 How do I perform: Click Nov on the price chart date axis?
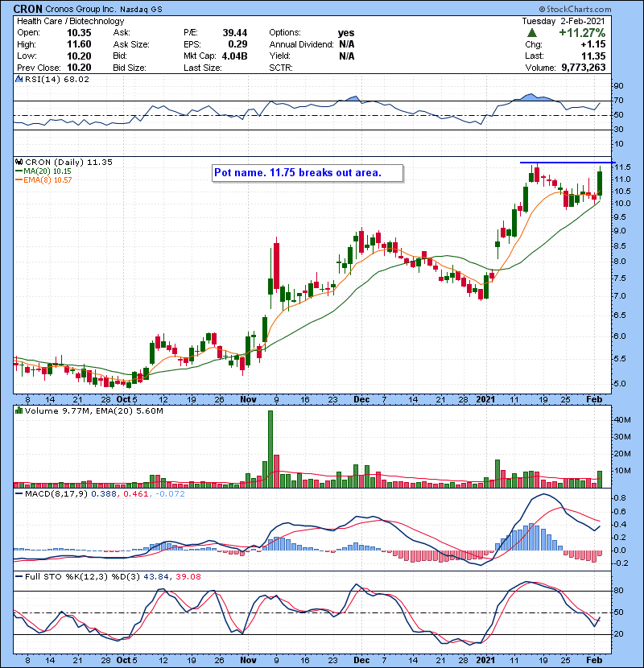[248, 399]
